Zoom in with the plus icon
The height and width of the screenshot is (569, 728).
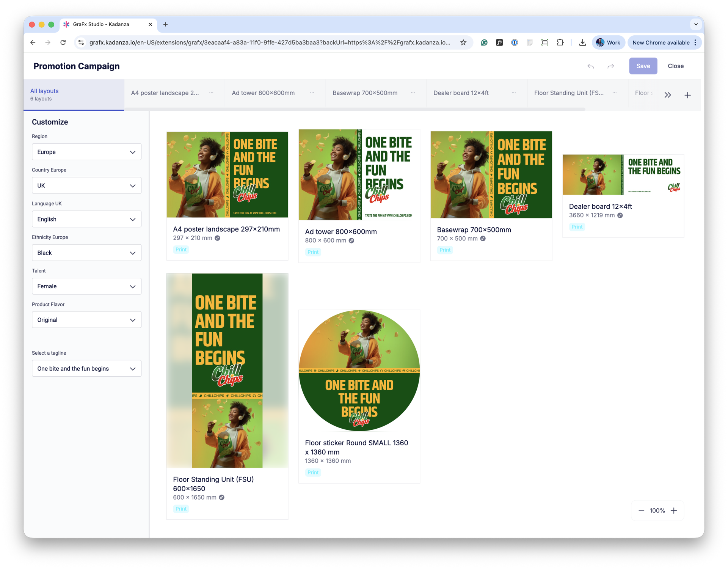(x=674, y=511)
